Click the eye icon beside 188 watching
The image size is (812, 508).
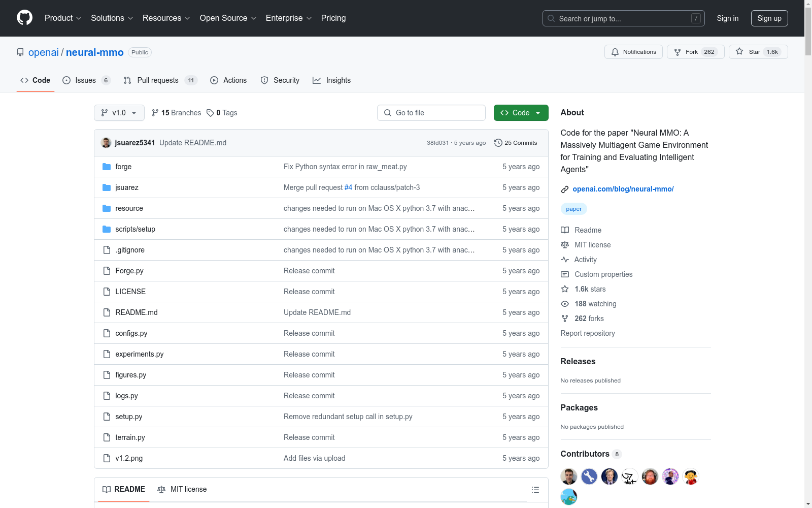(x=565, y=304)
